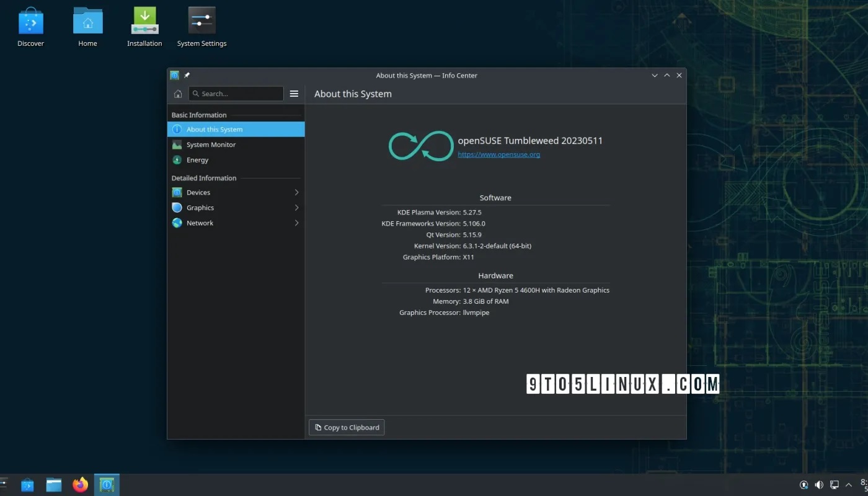The height and width of the screenshot is (496, 868).
Task: Click the software updates tray icon
Action: (804, 485)
